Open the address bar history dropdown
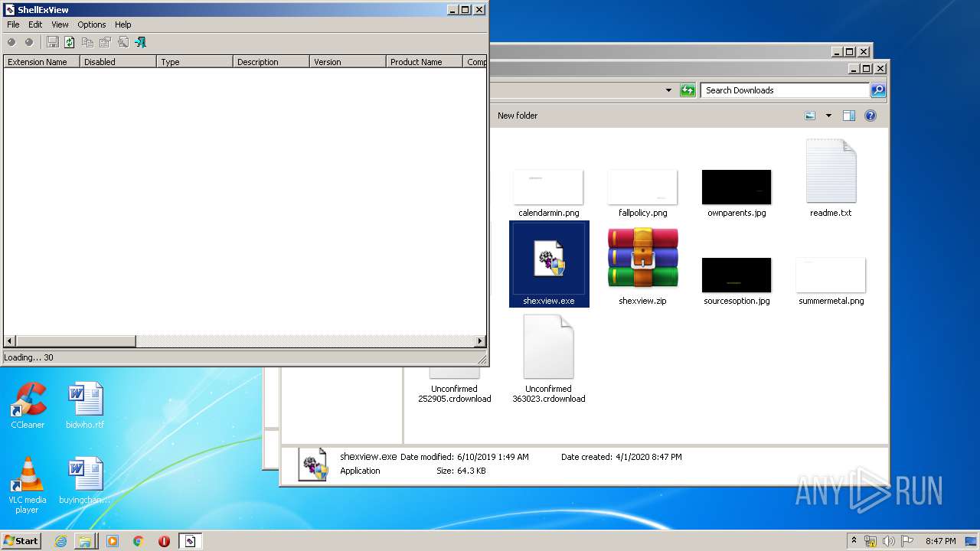Image resolution: width=980 pixels, height=551 pixels. pos(668,90)
